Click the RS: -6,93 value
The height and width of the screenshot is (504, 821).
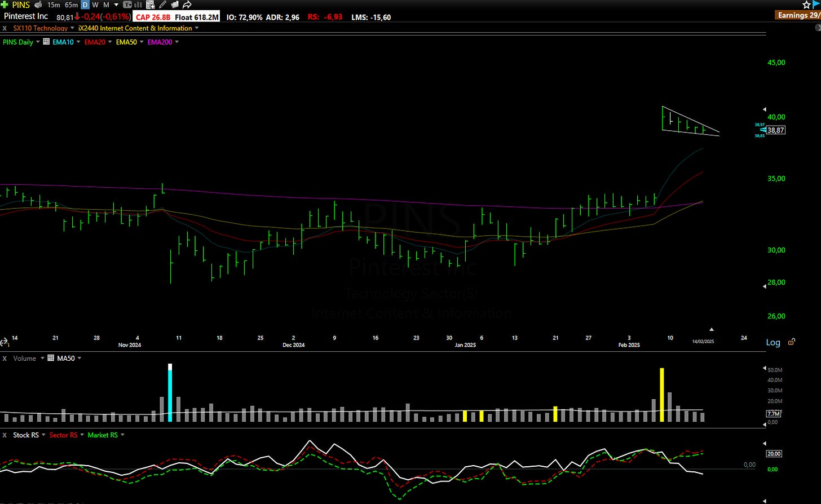(325, 17)
